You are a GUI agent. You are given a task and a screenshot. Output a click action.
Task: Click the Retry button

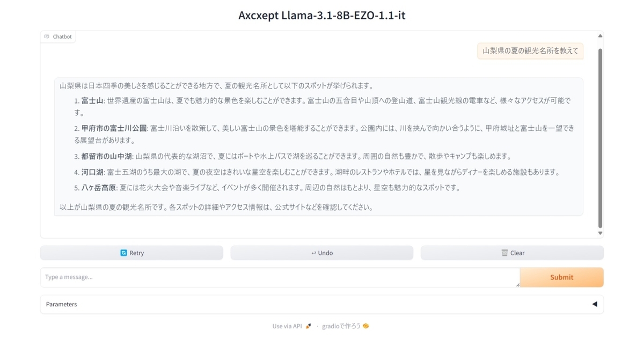pos(131,253)
